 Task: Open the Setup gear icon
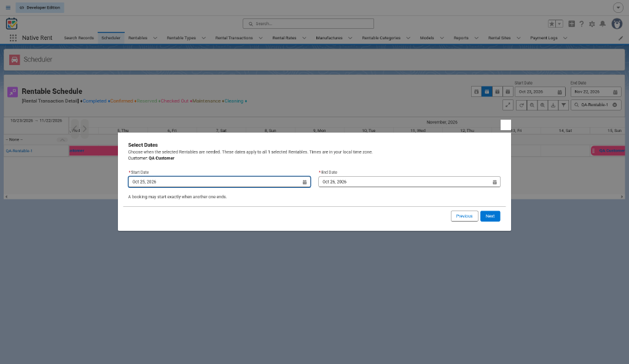592,24
